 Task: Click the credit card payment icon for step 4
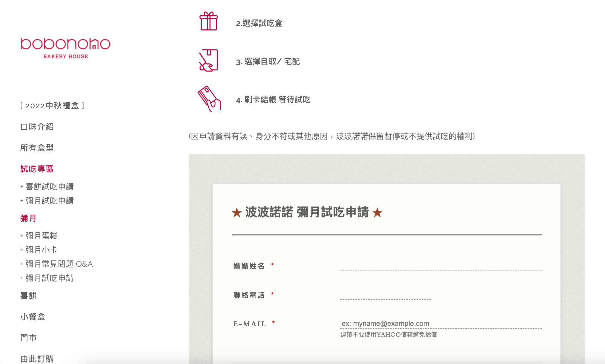209,99
